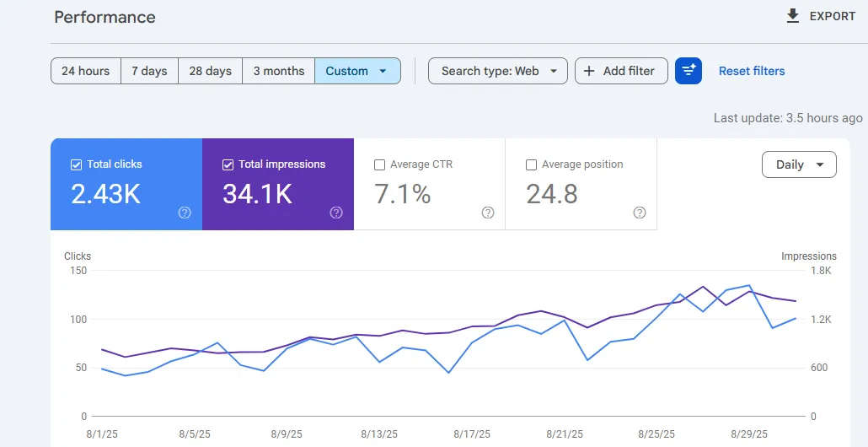Viewport: 868px width, 447px height.
Task: Click the 34.1K impressions value
Action: 257,194
